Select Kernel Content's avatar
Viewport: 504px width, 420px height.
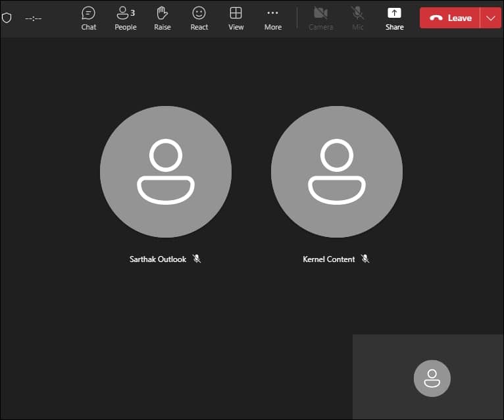(336, 172)
